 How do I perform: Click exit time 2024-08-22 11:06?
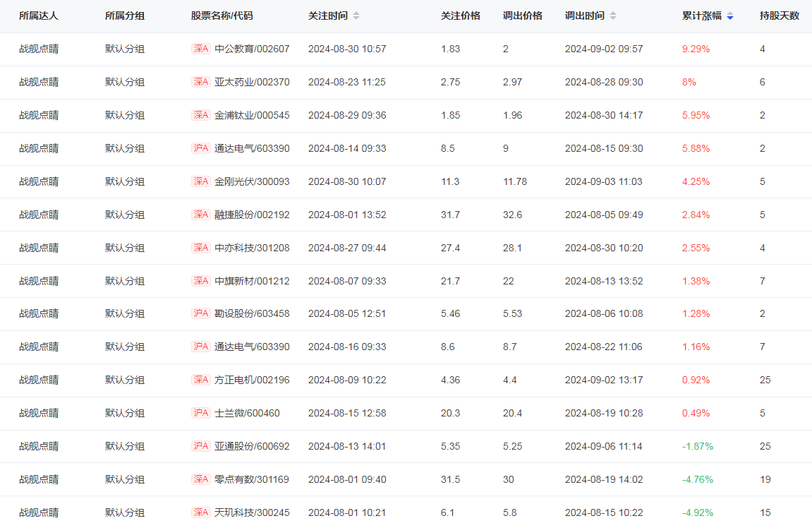tap(604, 347)
